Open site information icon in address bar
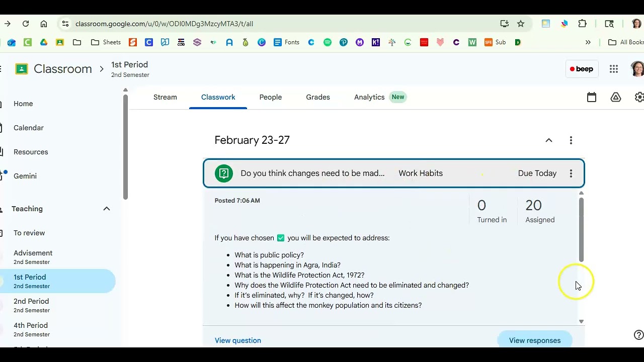 65,24
